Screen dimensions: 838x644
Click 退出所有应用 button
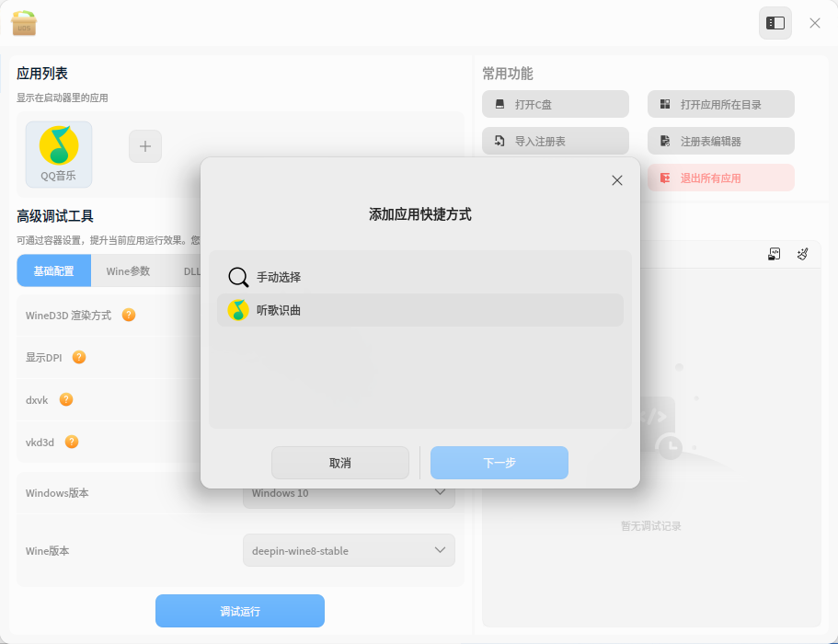721,178
